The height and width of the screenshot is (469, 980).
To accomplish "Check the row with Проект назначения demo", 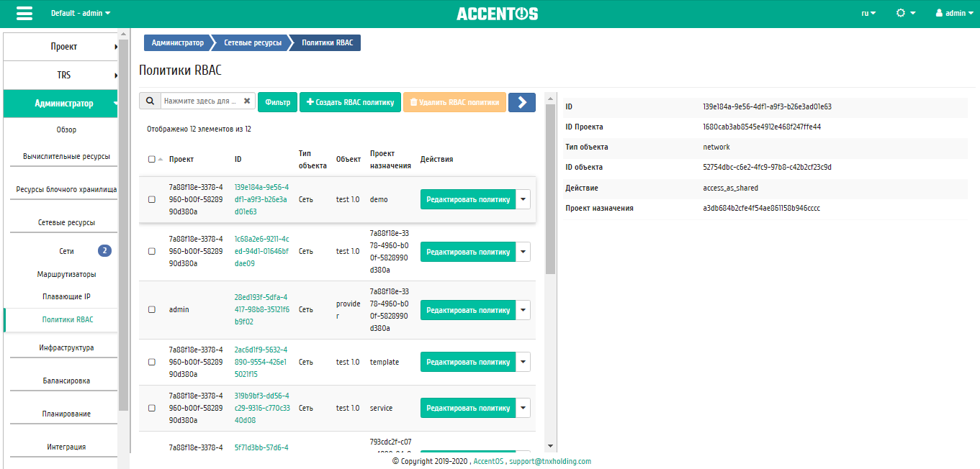I will tap(151, 199).
